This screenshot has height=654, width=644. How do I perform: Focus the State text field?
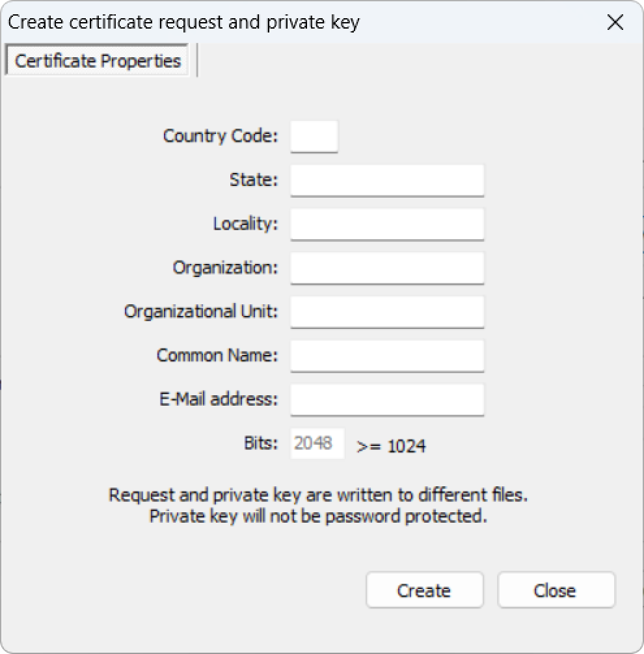pos(387,180)
